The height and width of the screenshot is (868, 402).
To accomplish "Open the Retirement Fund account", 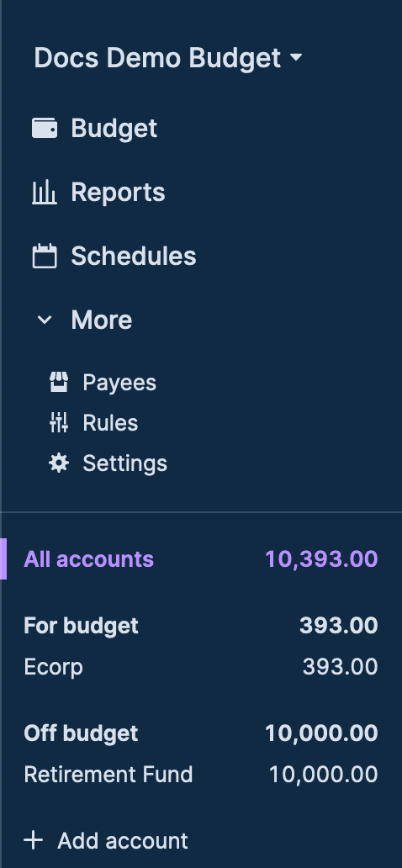I will [x=201, y=775].
